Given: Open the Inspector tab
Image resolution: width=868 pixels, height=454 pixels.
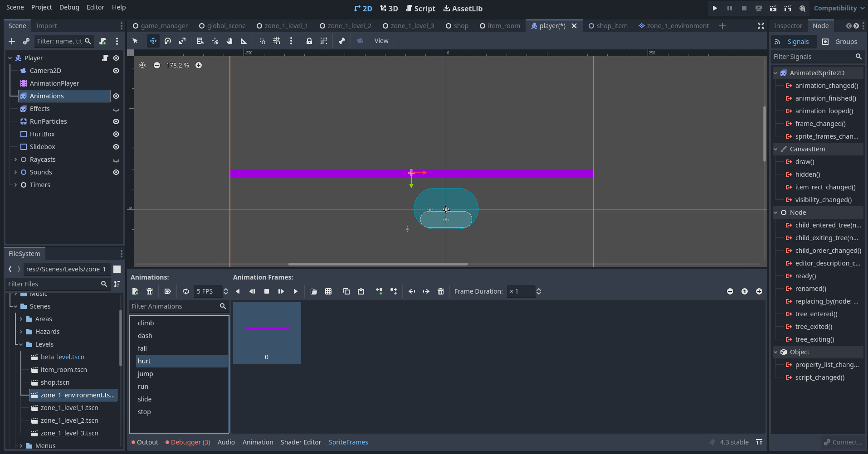Looking at the screenshot, I should 788,26.
